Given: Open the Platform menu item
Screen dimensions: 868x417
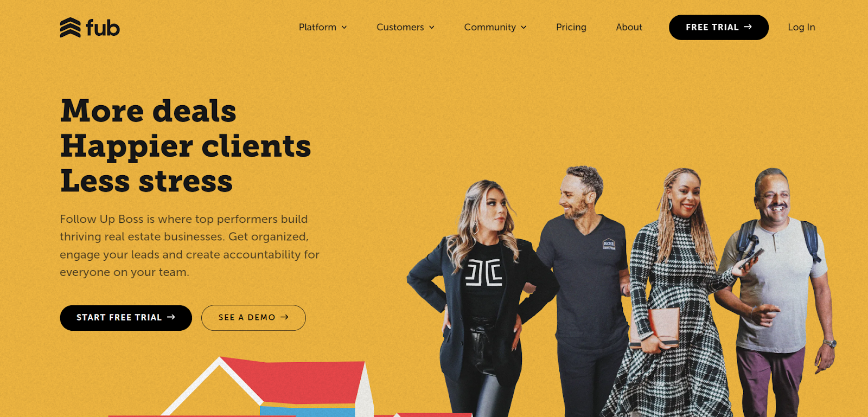Looking at the screenshot, I should click(323, 27).
